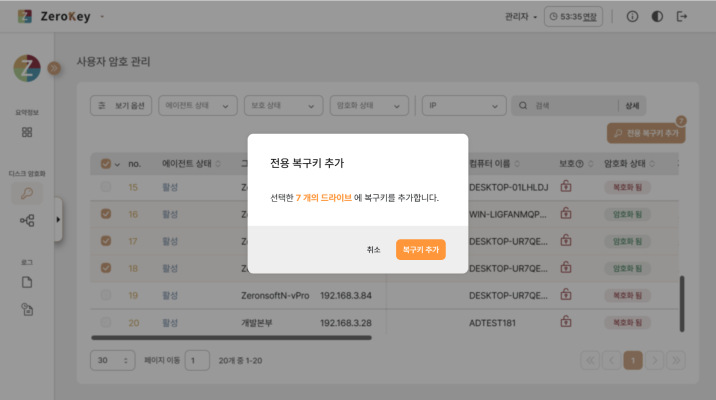Open the log document icon
The height and width of the screenshot is (400, 716).
(x=27, y=282)
